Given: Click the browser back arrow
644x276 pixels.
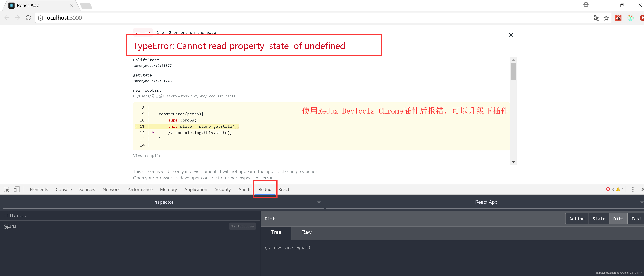Looking at the screenshot, I should pos(7,18).
